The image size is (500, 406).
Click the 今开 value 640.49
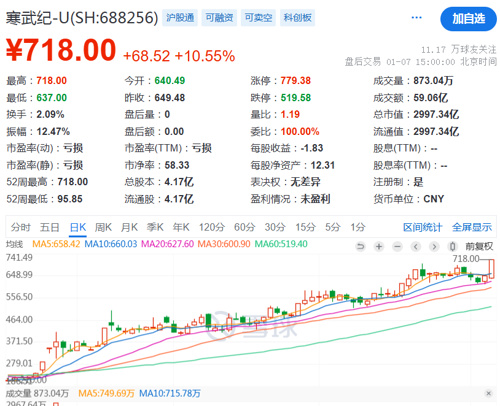click(x=170, y=81)
